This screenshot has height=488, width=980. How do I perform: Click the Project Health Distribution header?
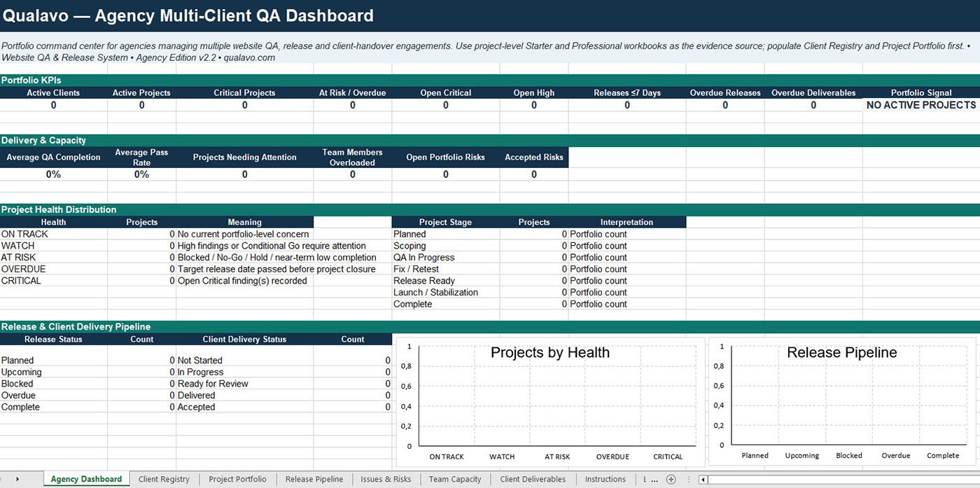tap(490, 209)
